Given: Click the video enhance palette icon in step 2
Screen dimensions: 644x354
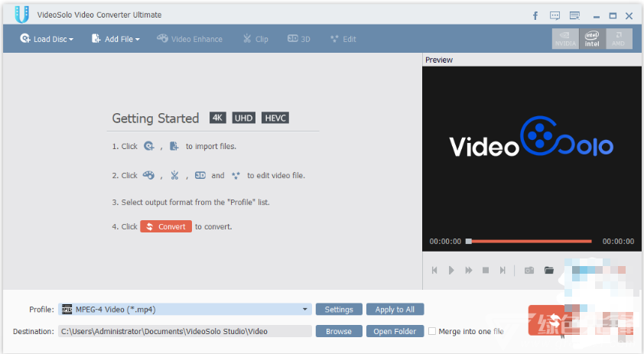Looking at the screenshot, I should 148,175.
